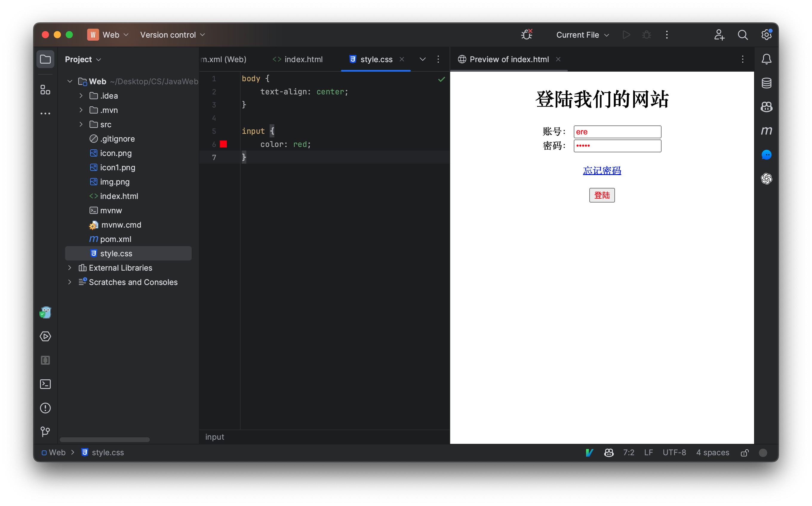The image size is (812, 506).
Task: Open the Structure tool window
Action: point(45,89)
